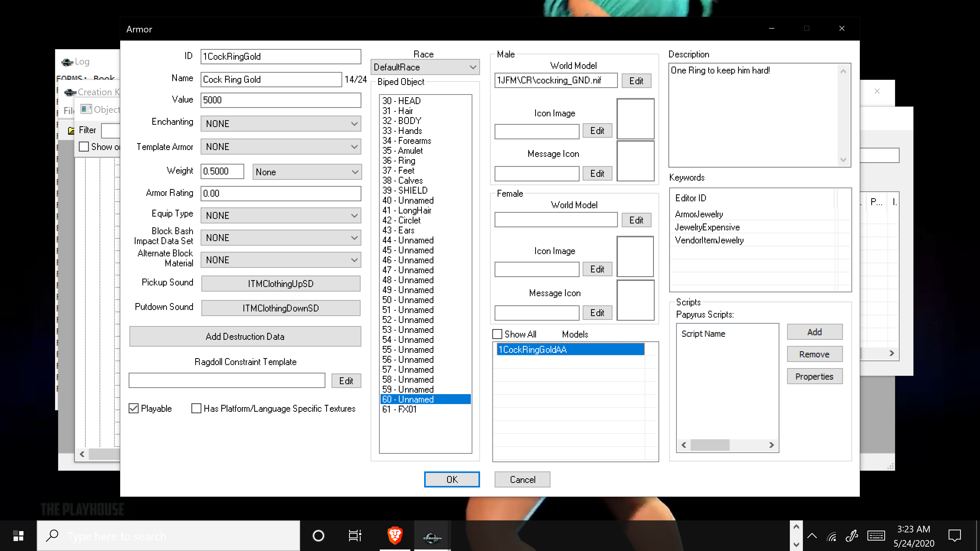Click the Name input field
This screenshot has height=551, width=980.
pos(271,79)
